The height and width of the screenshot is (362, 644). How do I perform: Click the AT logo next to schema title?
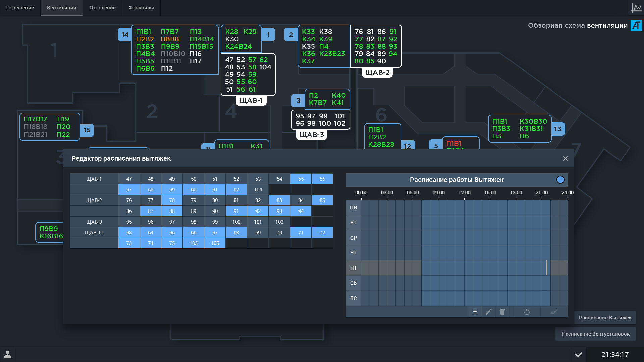coord(636,25)
